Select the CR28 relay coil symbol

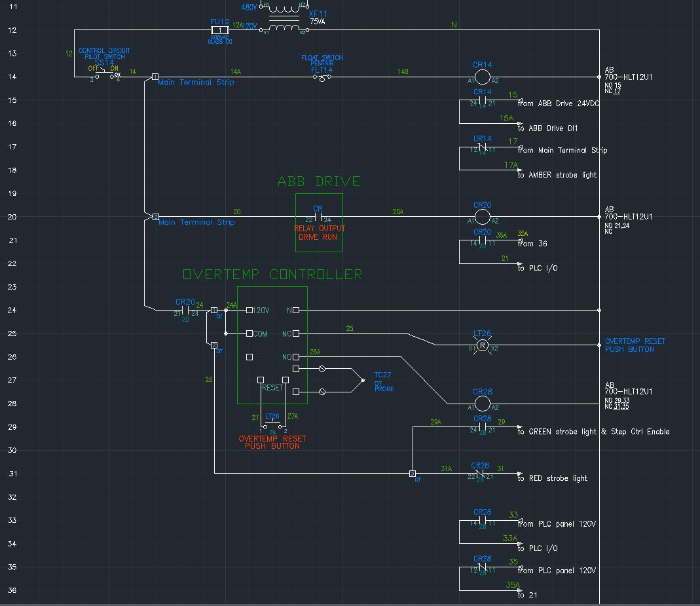(x=483, y=404)
